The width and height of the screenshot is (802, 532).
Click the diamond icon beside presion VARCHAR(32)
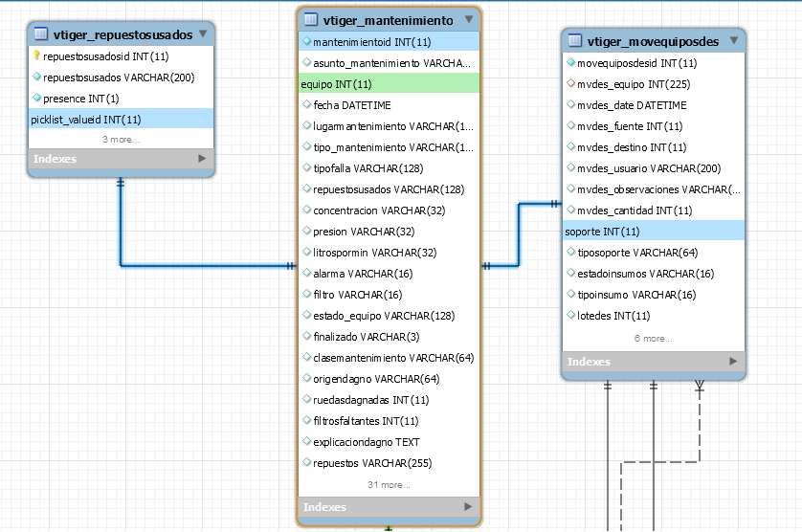point(307,231)
